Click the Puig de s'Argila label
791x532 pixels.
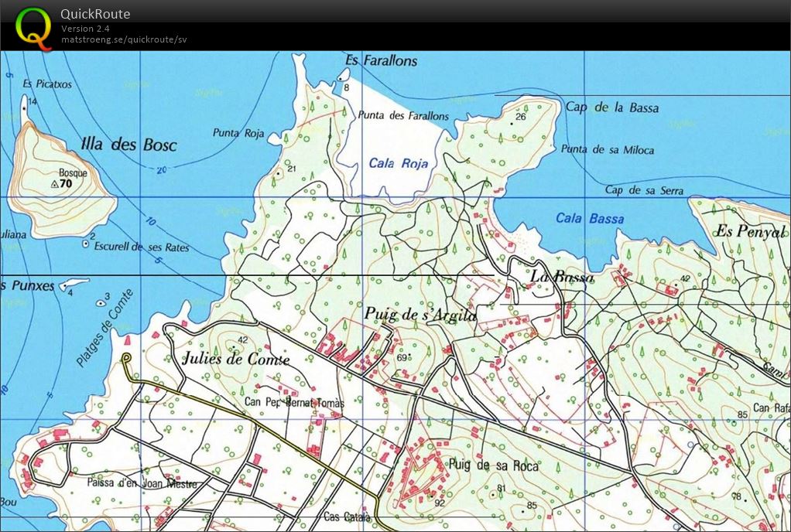pos(420,315)
